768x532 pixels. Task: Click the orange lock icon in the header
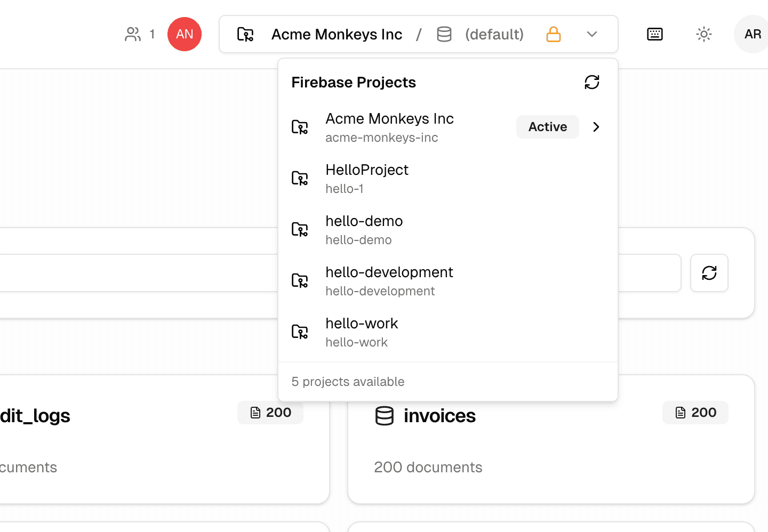pos(553,34)
